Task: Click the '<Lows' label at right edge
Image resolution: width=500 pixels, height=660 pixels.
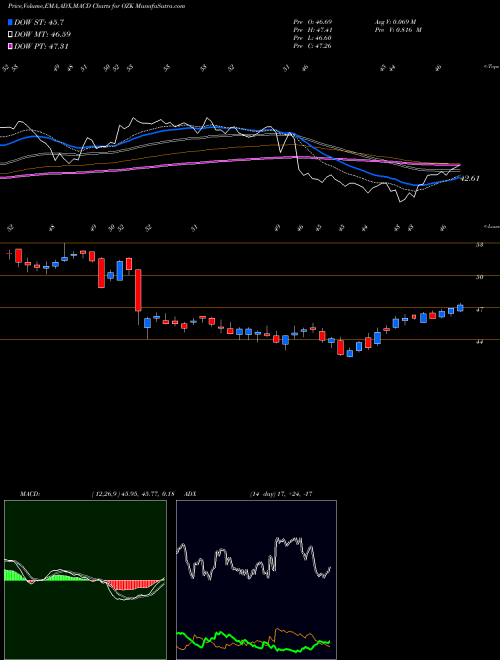Action: click(x=491, y=226)
